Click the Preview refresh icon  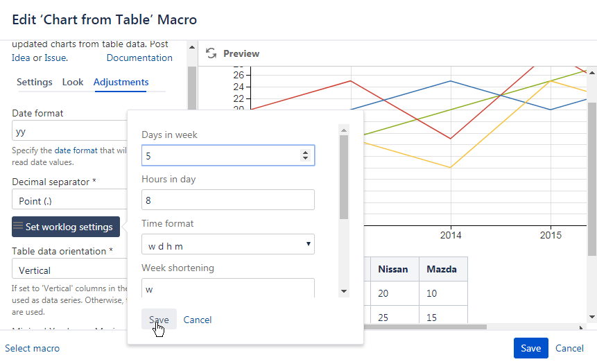pos(211,53)
